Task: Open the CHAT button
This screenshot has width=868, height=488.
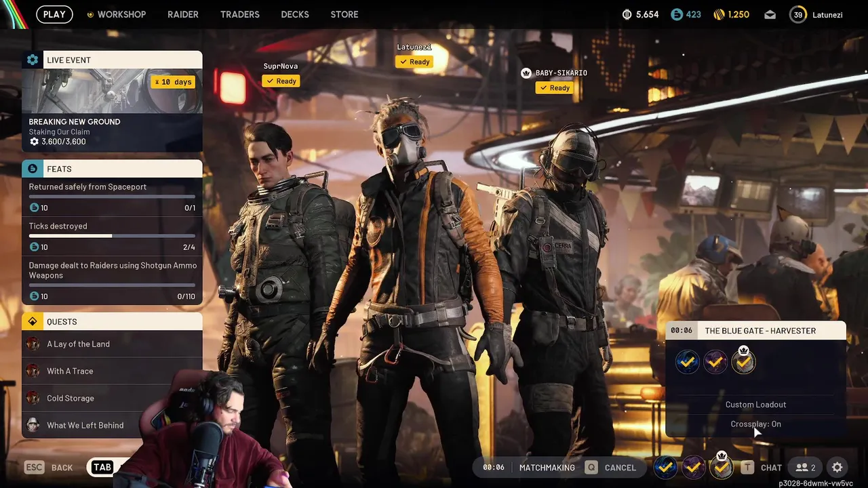Action: coord(762,468)
